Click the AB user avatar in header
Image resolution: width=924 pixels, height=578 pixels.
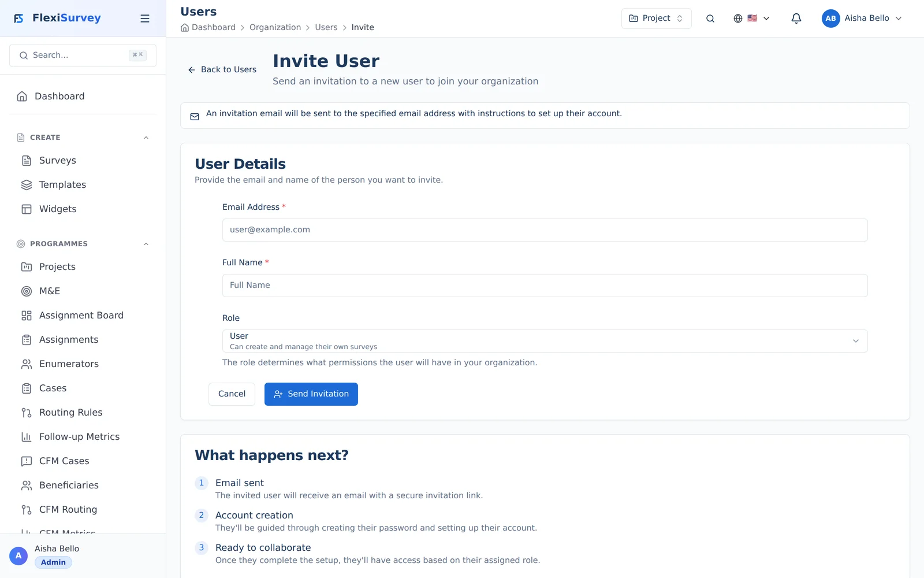830,18
